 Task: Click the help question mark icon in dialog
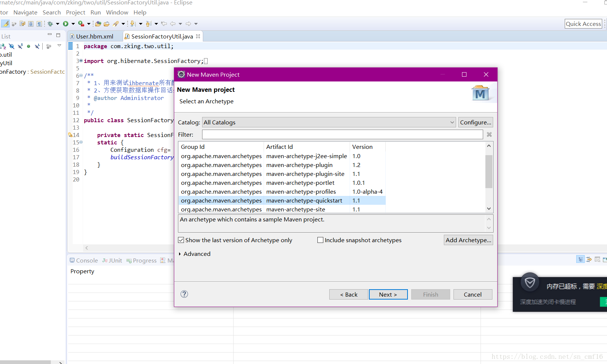pos(184,294)
